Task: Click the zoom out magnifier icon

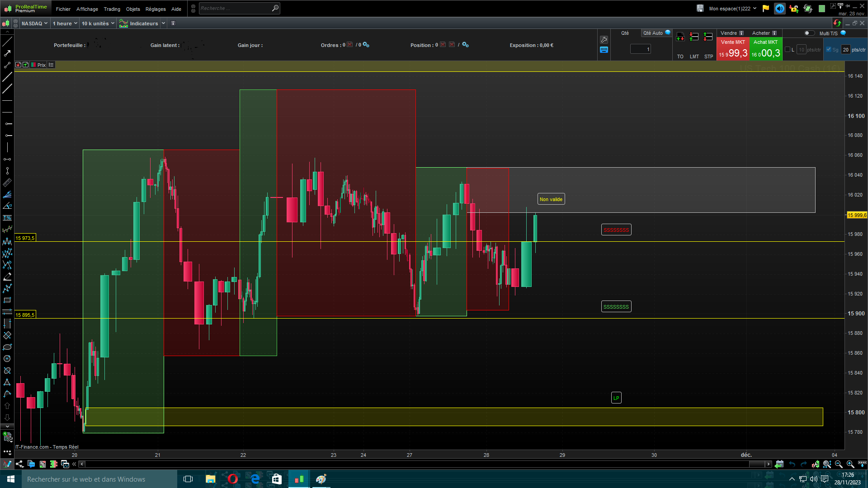Action: tap(839, 464)
